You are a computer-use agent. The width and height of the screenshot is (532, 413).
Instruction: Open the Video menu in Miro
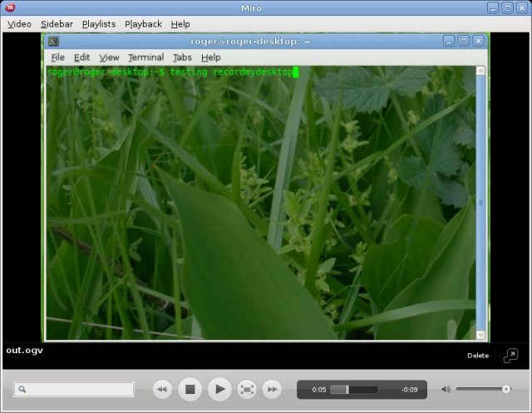[x=19, y=24]
